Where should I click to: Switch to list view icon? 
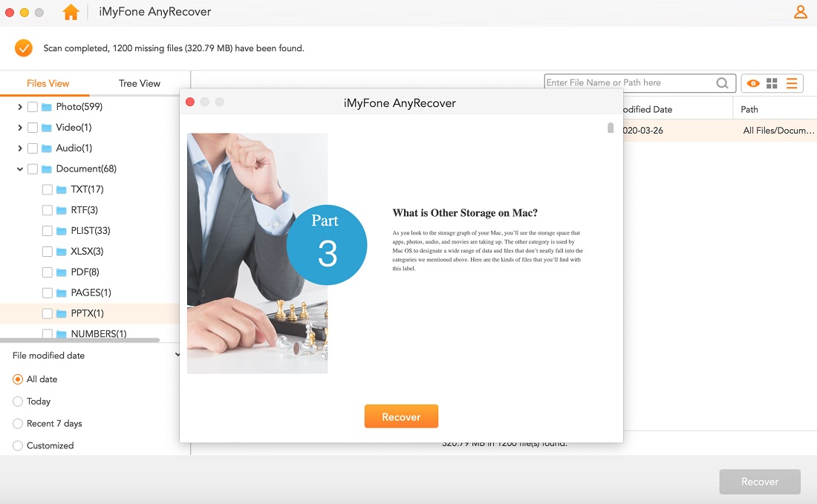pos(792,83)
